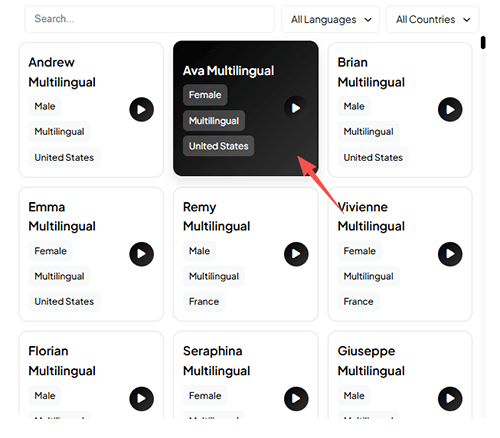Click the Multilingual tag on Brian's card
Viewport: 500px width, 438px height.
368,132
